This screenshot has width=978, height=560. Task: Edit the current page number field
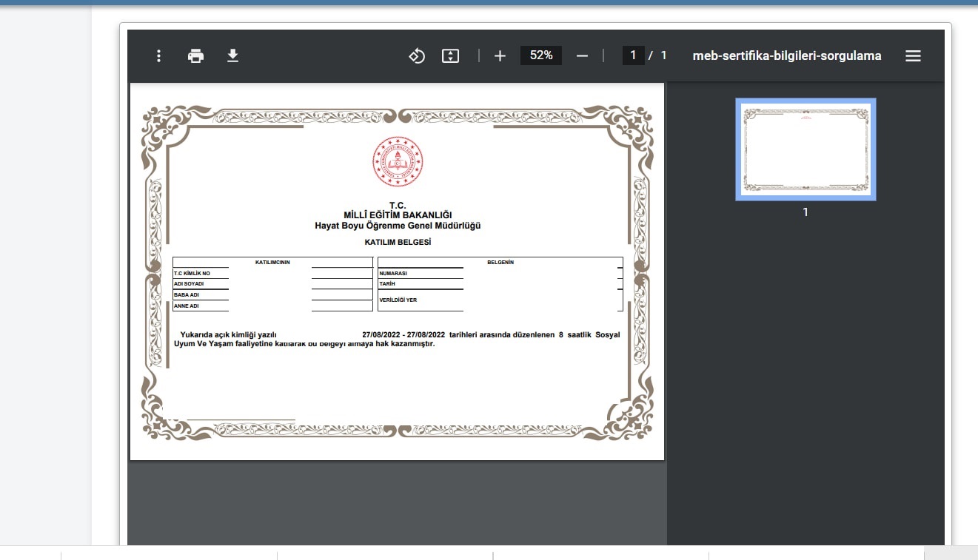click(633, 55)
